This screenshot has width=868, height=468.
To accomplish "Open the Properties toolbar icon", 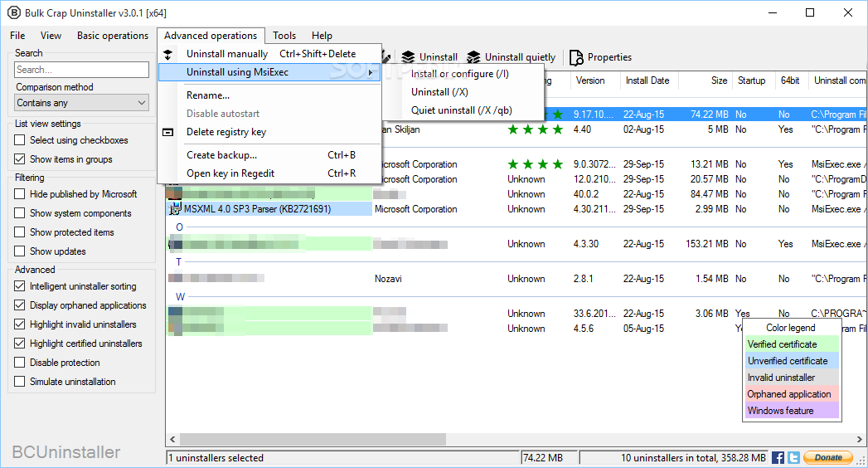I will tap(576, 57).
